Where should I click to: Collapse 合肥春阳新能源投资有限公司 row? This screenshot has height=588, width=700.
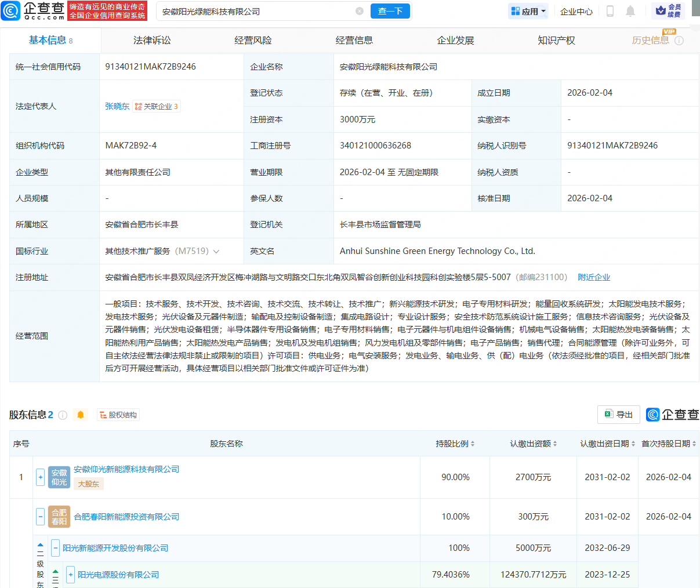pos(40,517)
